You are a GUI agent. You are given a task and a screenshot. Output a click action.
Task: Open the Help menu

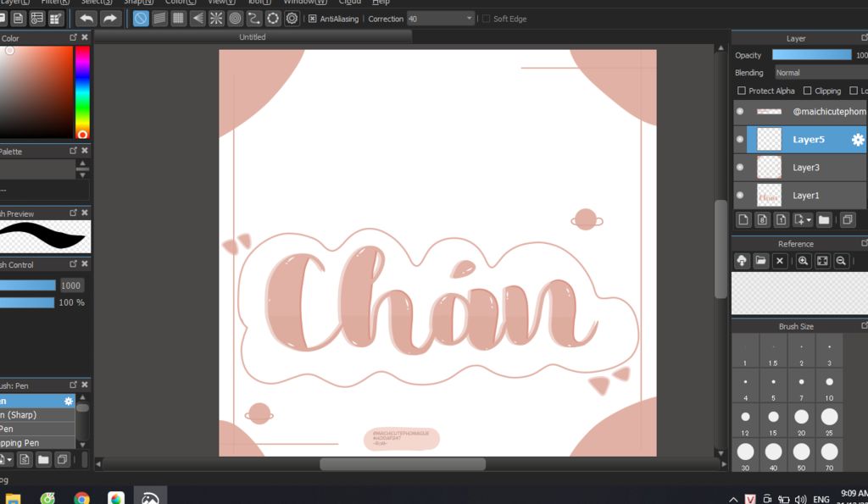point(381,3)
